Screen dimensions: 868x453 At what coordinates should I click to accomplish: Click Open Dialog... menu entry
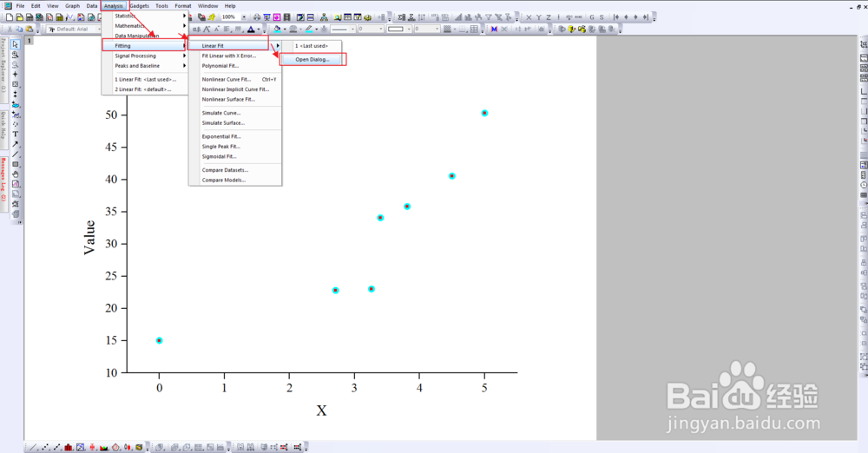(x=312, y=60)
